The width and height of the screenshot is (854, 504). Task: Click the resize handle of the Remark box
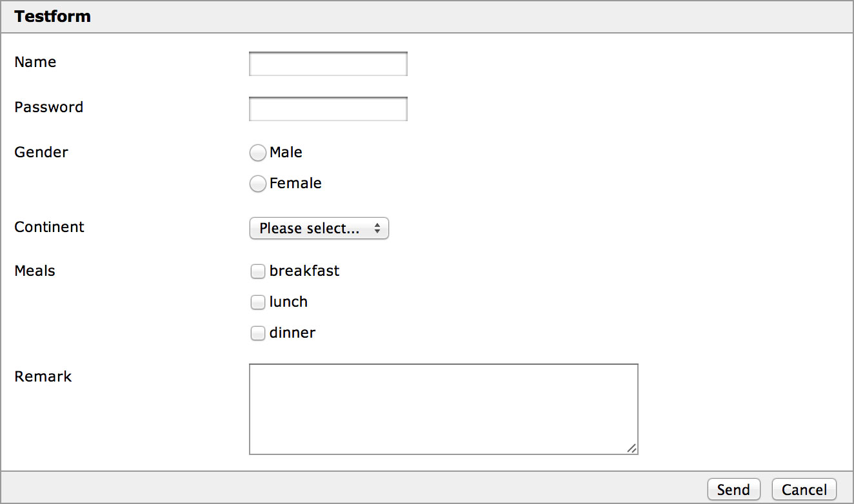(x=632, y=449)
